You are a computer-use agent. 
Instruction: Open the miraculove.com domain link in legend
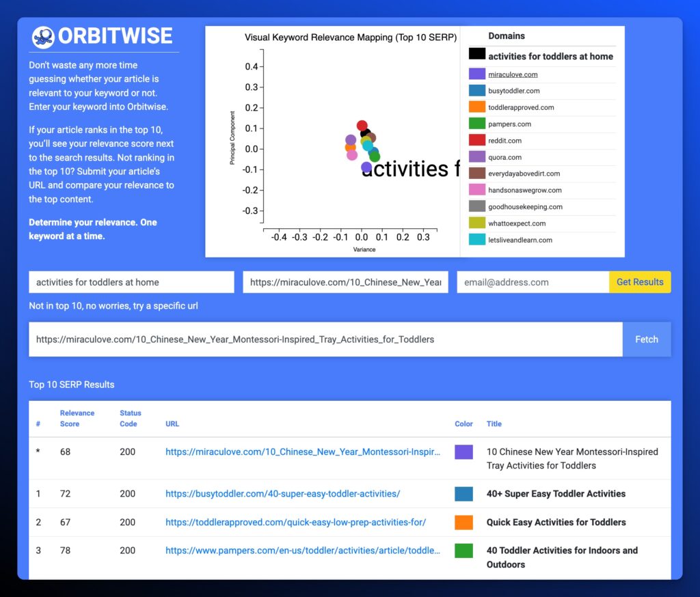[x=513, y=74]
